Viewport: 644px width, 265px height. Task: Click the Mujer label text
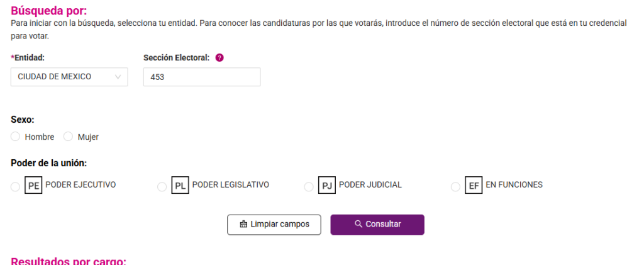point(88,137)
